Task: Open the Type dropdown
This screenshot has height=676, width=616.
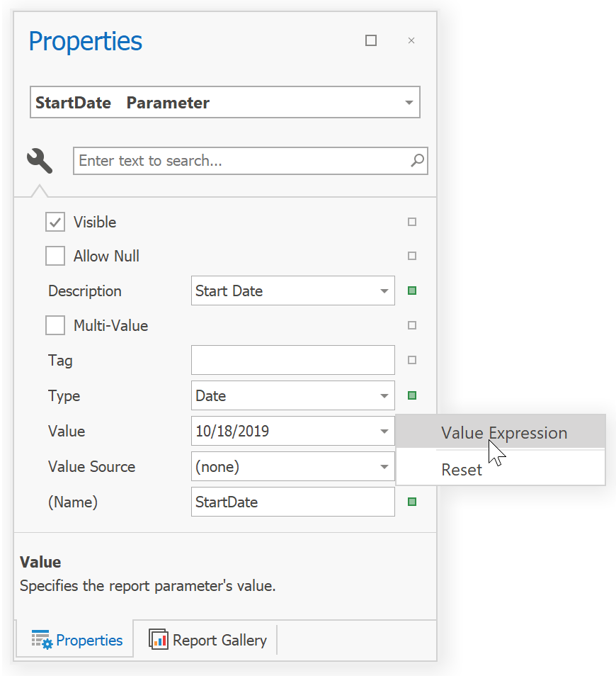Action: pos(385,395)
